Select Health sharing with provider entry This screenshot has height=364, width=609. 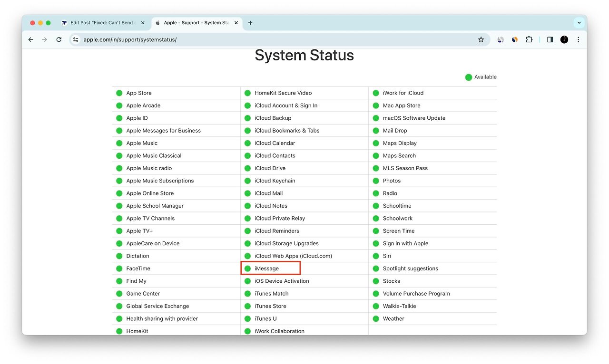coord(176,319)
